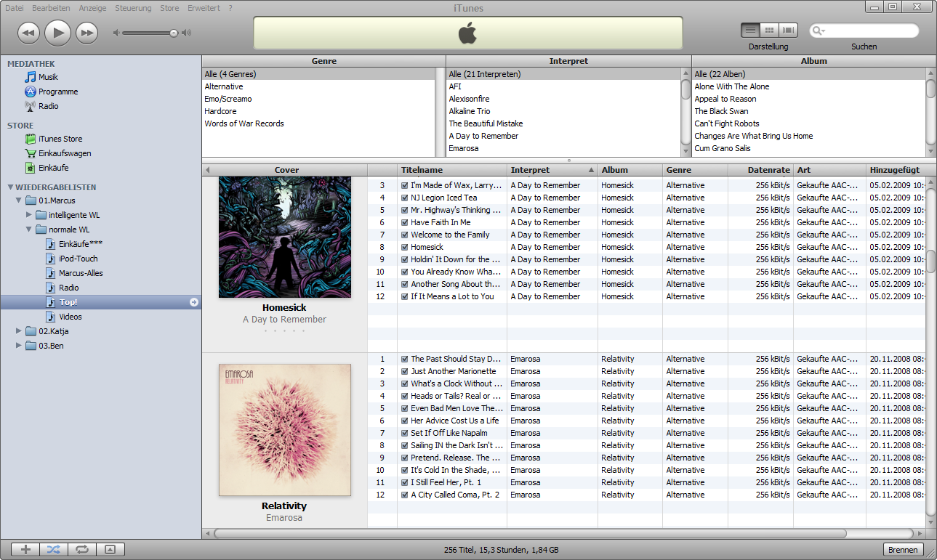Click the Previous track rewind button
Image resolution: width=937 pixels, height=560 pixels.
[28, 33]
